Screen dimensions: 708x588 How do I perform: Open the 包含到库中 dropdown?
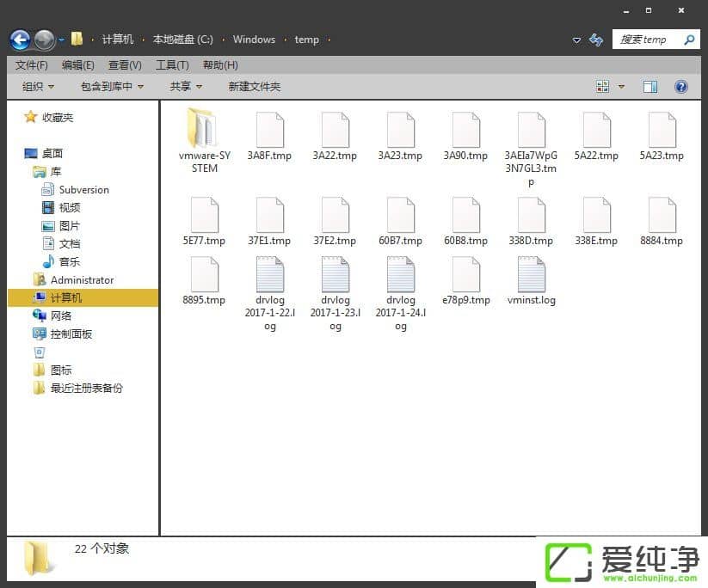click(x=112, y=87)
